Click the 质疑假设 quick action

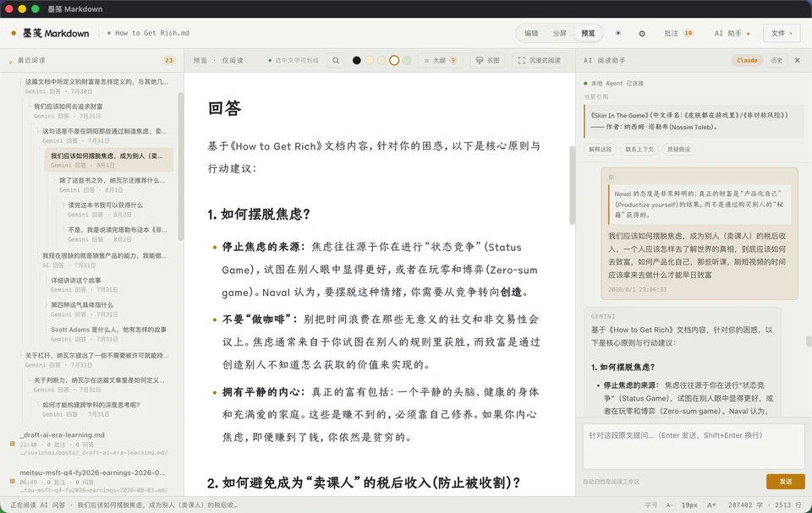click(x=678, y=149)
